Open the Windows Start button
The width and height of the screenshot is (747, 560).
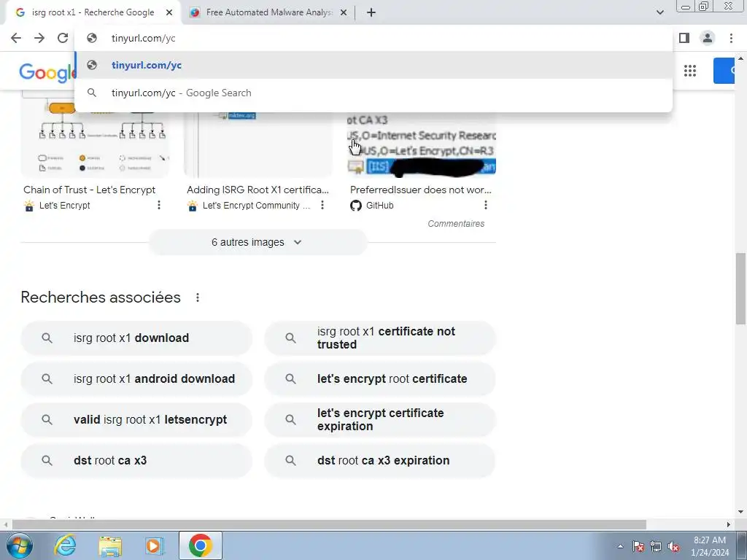[x=20, y=545]
